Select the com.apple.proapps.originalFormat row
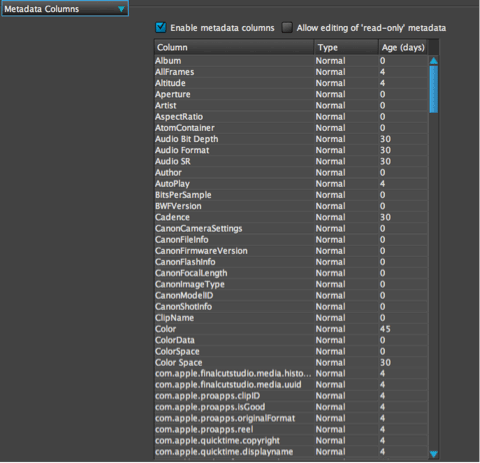Viewport: 480px width, 463px height. [x=291, y=418]
